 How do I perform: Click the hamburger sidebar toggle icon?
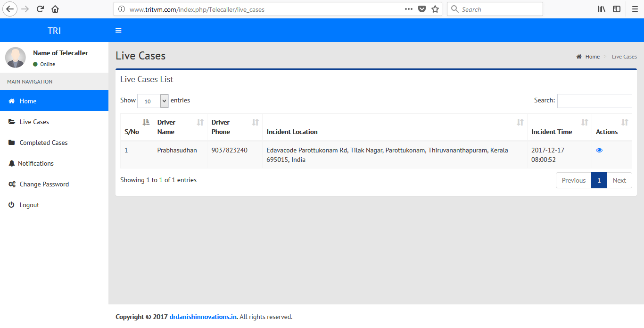(x=118, y=30)
